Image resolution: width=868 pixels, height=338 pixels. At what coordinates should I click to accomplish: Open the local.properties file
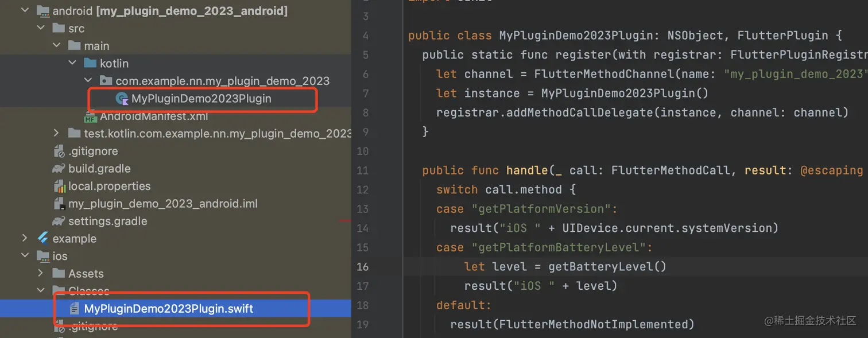click(109, 186)
